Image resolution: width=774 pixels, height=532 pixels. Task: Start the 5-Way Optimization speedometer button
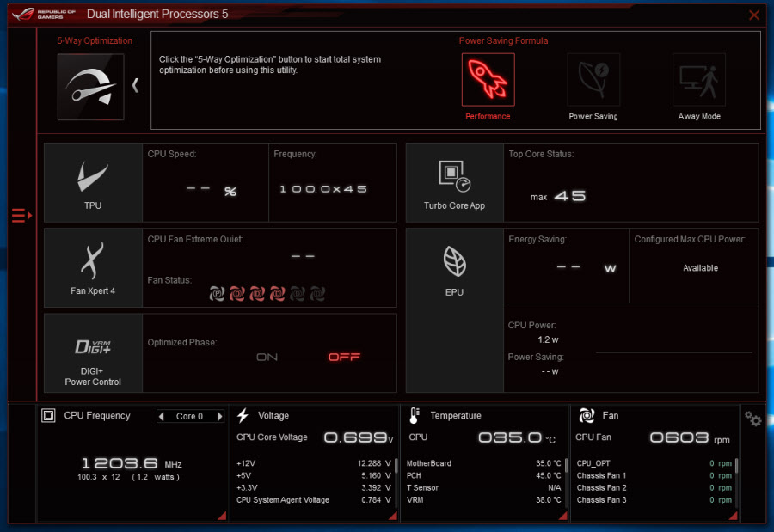91,87
